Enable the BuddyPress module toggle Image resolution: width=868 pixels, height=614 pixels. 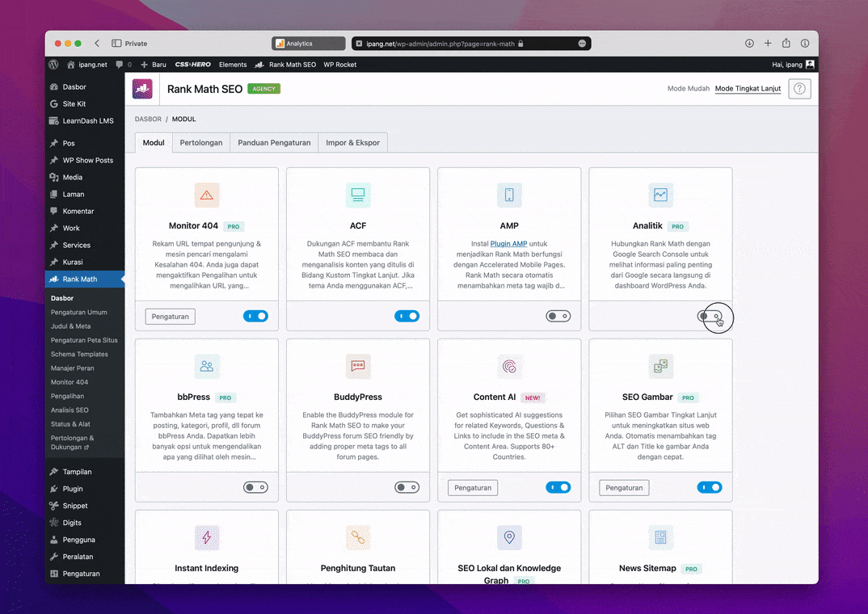407,488
